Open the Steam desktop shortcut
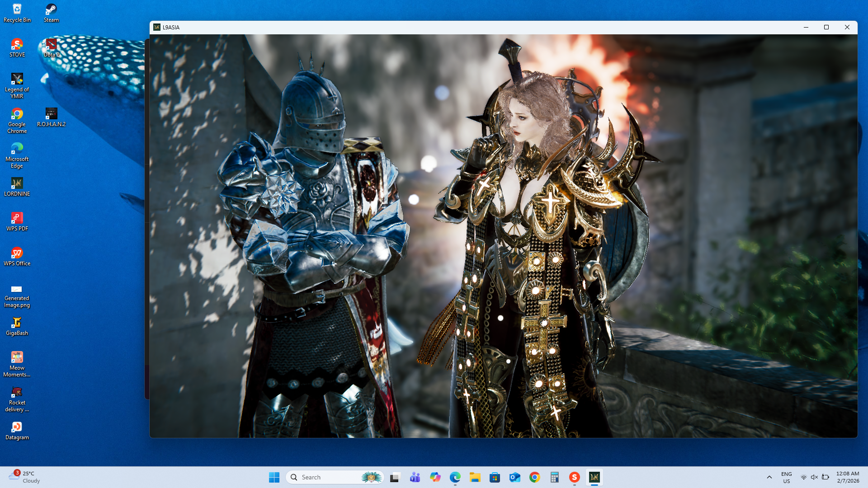 pyautogui.click(x=51, y=12)
